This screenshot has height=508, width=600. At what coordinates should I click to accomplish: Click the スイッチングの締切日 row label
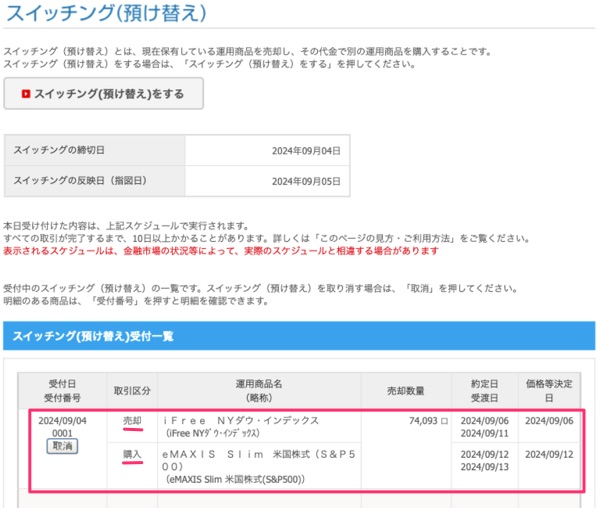[59, 150]
